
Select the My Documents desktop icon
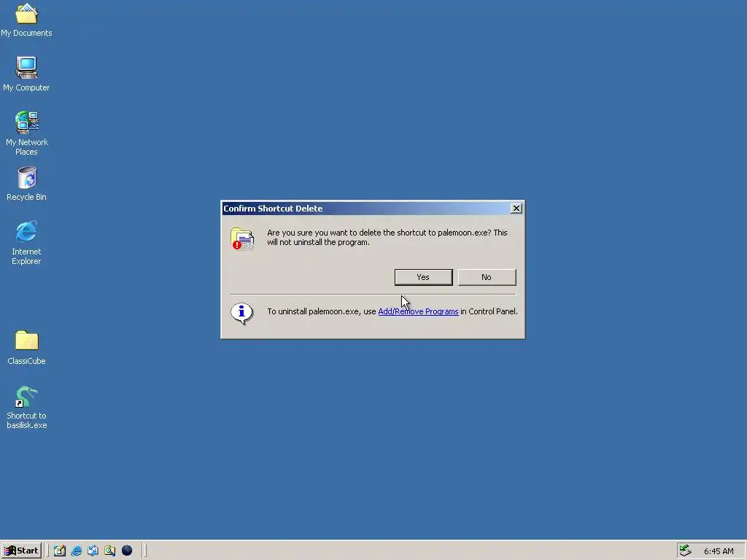(26, 20)
